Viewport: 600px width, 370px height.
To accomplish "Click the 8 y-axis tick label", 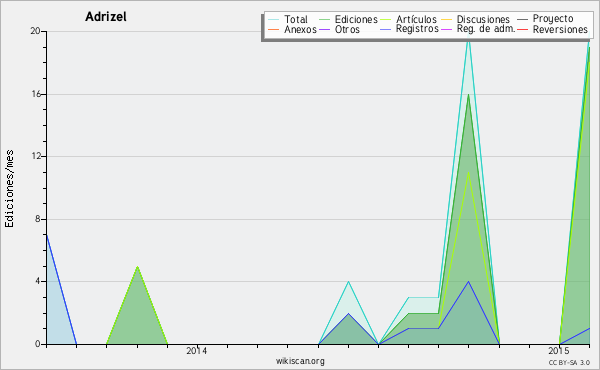I will 38,219.
